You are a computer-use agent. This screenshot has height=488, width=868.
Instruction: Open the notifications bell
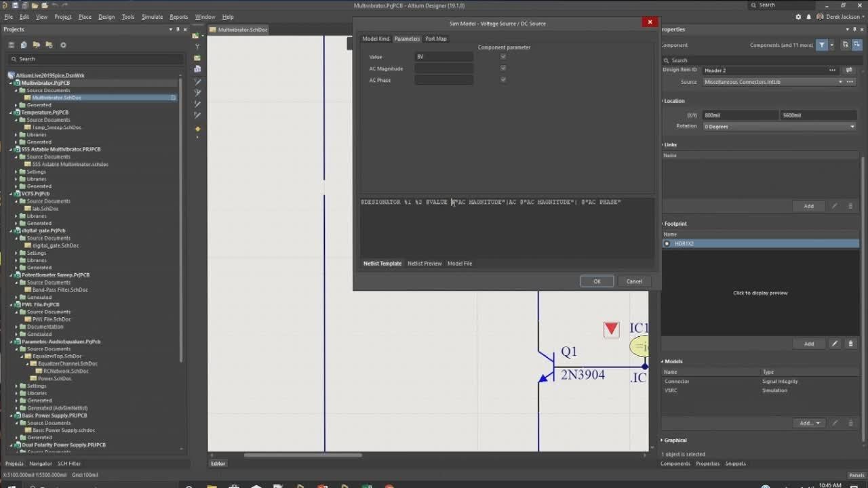tap(809, 16)
